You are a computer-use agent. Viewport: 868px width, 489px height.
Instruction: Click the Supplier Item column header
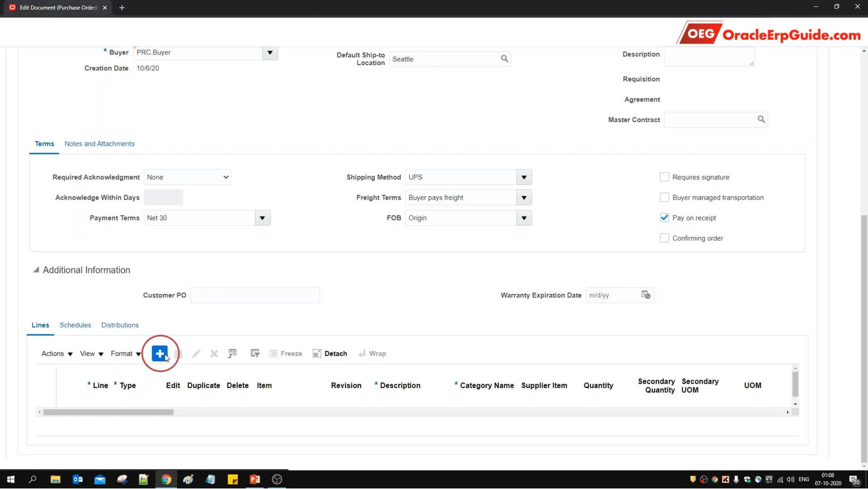[x=544, y=385]
